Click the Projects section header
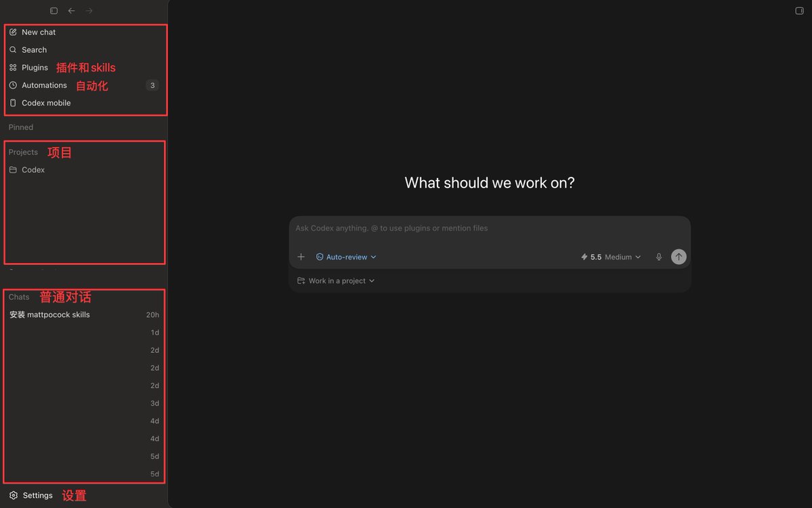Screen dimensions: 812x508 23,152
